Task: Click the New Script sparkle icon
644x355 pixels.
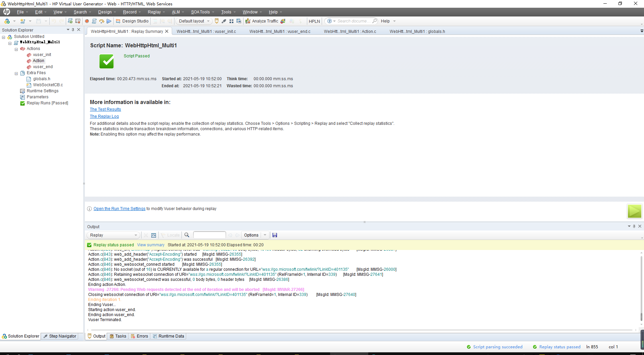Action: pyautogui.click(x=23, y=21)
